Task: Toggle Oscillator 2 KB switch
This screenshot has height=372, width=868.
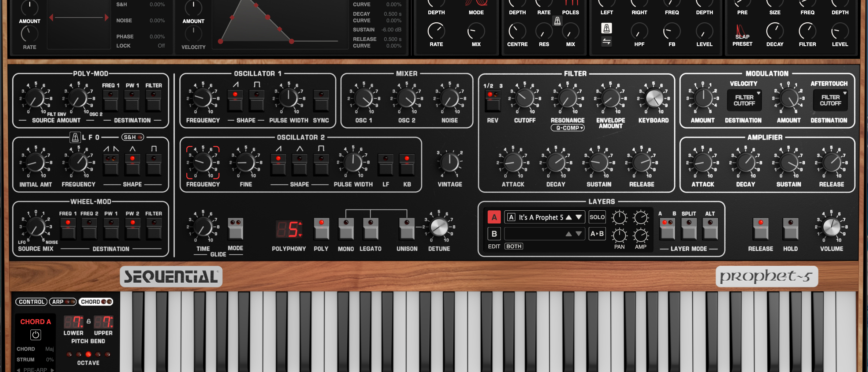Action: tap(407, 164)
